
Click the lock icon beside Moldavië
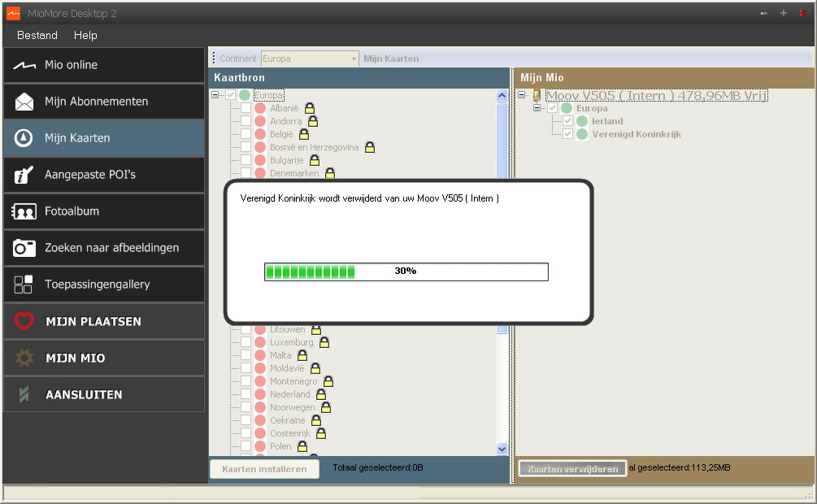click(315, 368)
